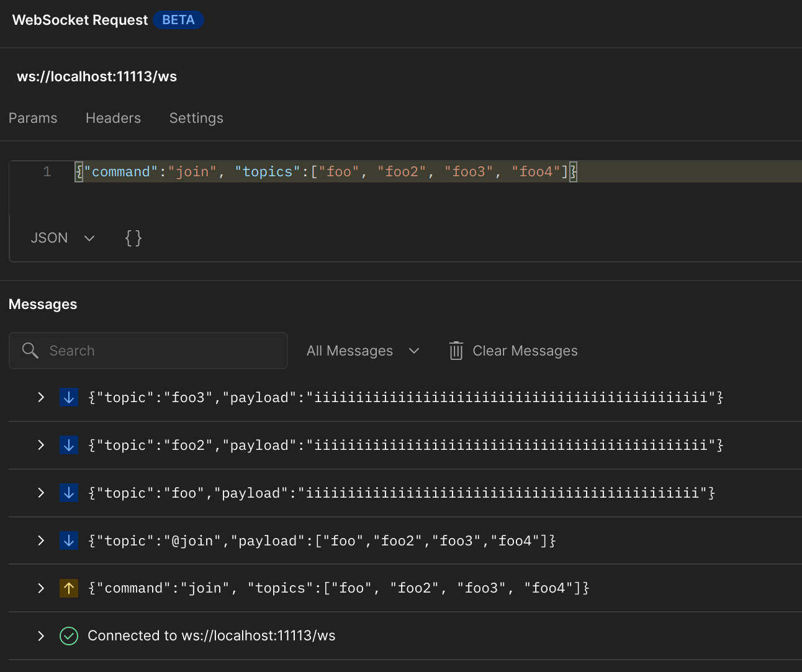Click the yellow sent-message arrow icon
The image size is (802, 672).
pos(68,588)
